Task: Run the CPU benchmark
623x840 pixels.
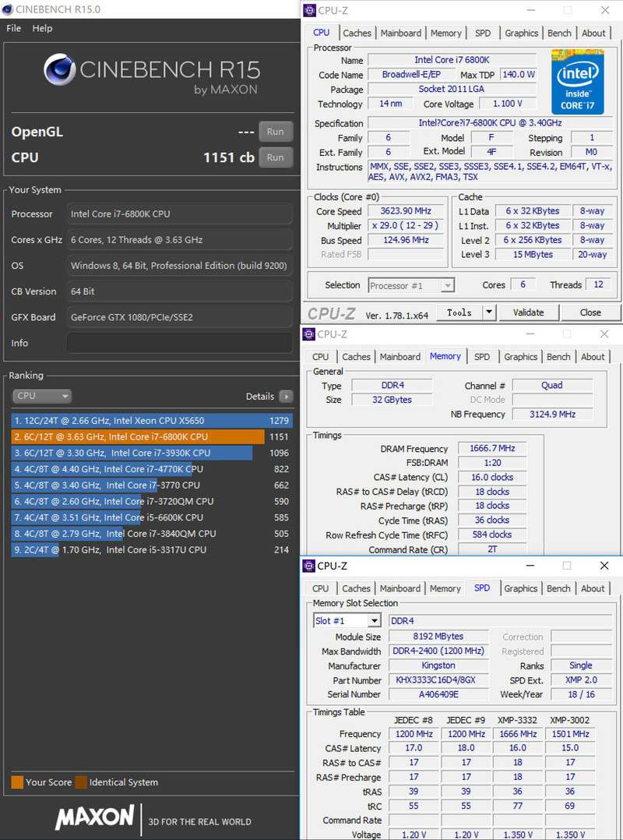Action: tap(275, 157)
